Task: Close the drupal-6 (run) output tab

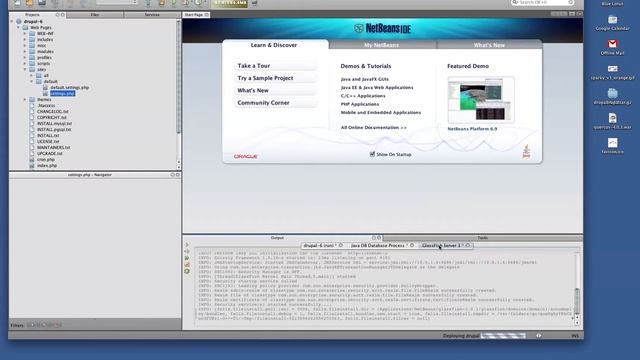Action: click(x=341, y=245)
